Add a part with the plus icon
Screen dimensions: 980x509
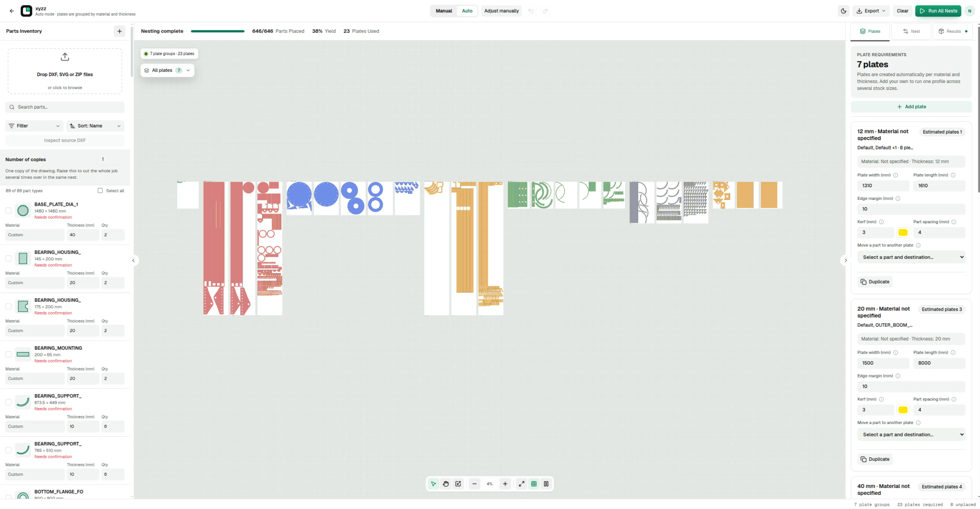point(119,31)
